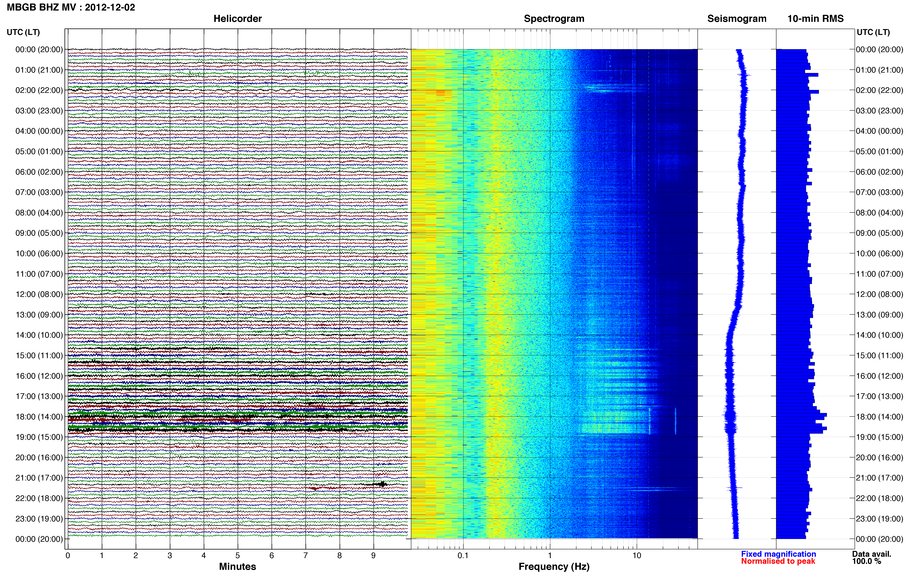Screen dimensions: 924x578
Task: Click the 'Seismogram' panel heading
Action: tap(737, 19)
